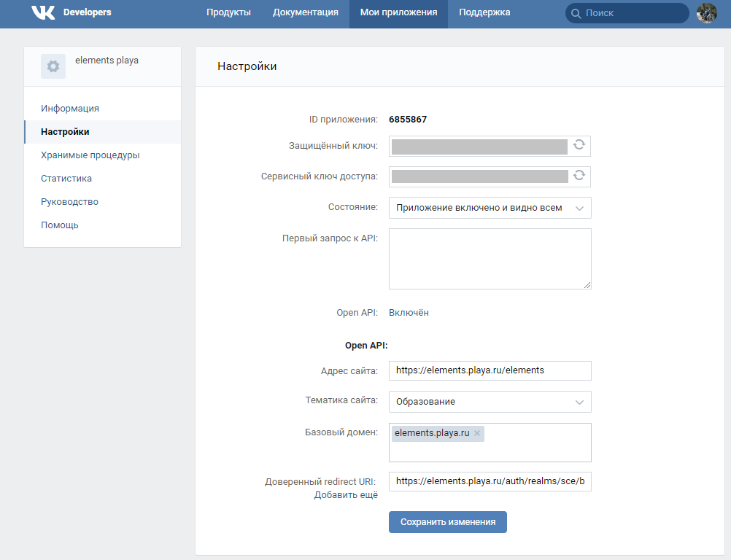The height and width of the screenshot is (560, 731).
Task: Remove the elements.playa.ru base domain tag
Action: point(476,433)
